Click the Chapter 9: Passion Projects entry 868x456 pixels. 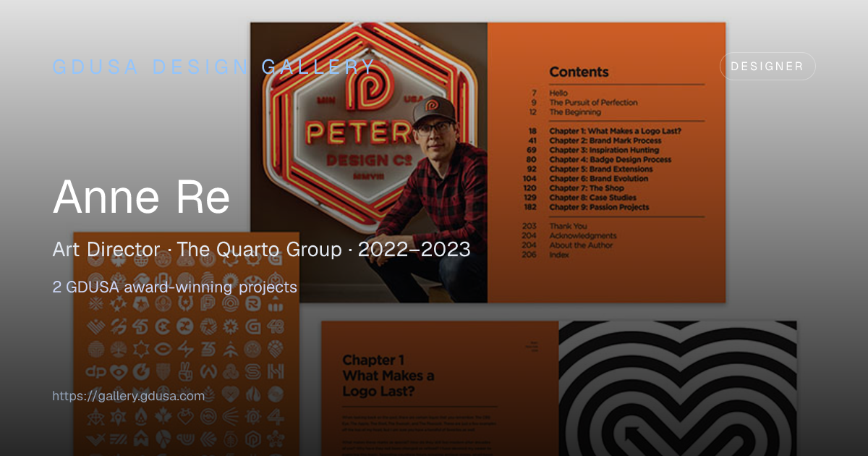point(599,207)
